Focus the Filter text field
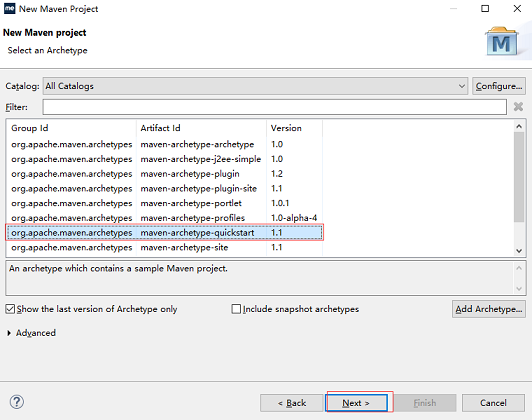532x420 pixels. point(274,107)
